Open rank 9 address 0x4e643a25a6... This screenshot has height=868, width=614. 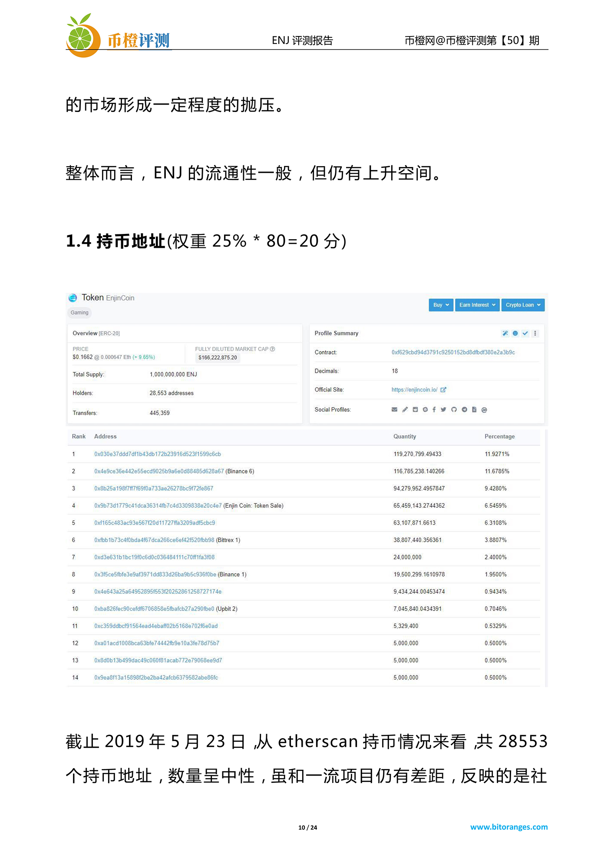pyautogui.click(x=158, y=592)
